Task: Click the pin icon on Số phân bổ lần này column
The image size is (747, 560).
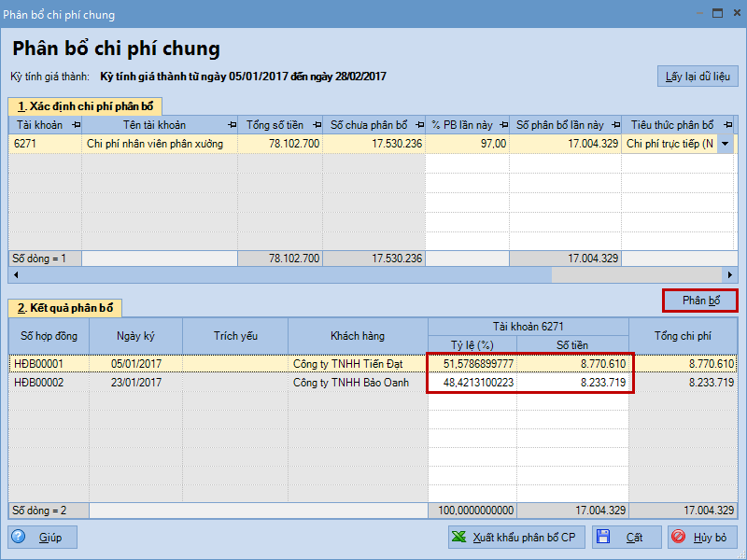Action: 614,125
